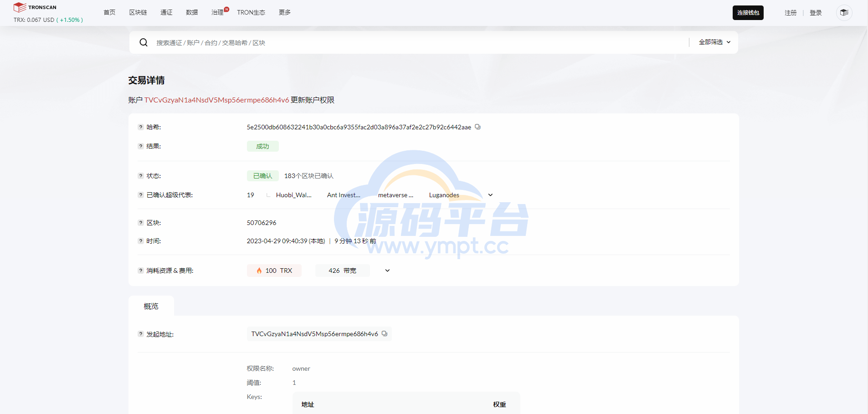Click help icon next to 状态
Screen dimensions: 868x414
[141, 176]
